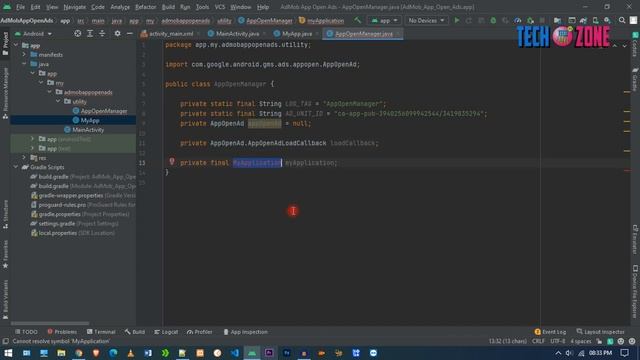
Task: Open the Build menu
Action: [168, 7]
